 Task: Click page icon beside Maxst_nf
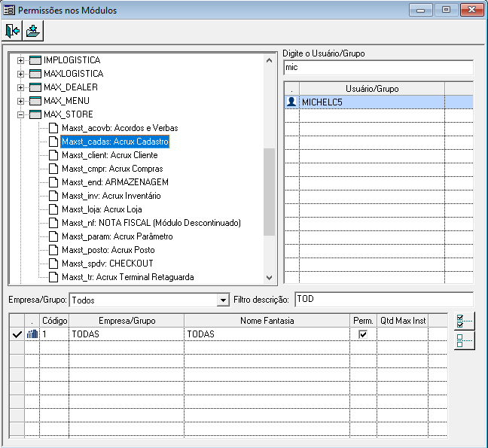(53, 223)
